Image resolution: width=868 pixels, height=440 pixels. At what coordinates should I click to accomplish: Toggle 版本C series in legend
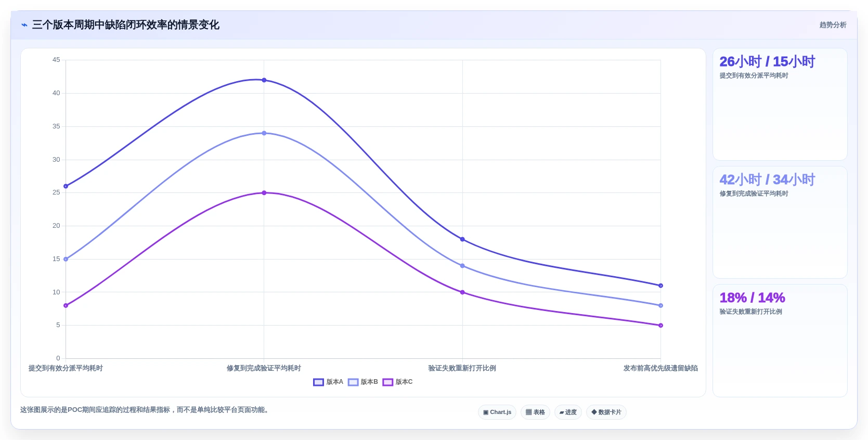(397, 382)
